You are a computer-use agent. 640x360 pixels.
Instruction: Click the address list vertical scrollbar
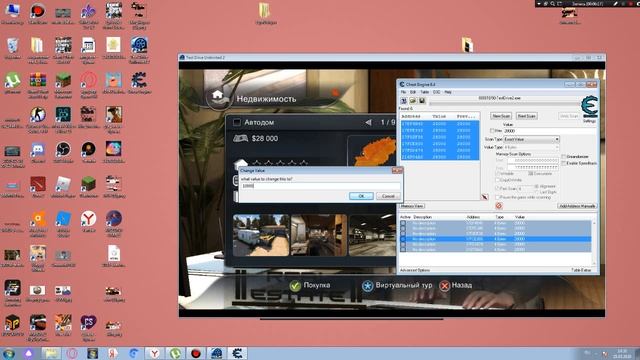tap(594, 243)
